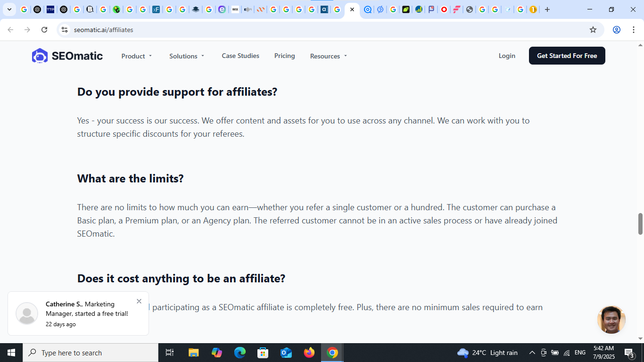
Task: Open the Chrome profile menu
Action: pyautogui.click(x=617, y=30)
